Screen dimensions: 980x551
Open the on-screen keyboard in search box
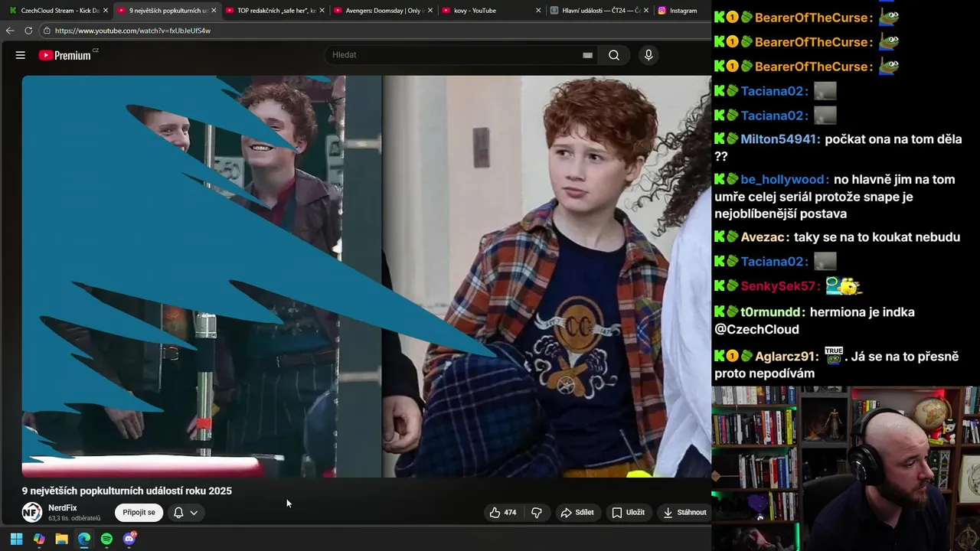click(587, 55)
